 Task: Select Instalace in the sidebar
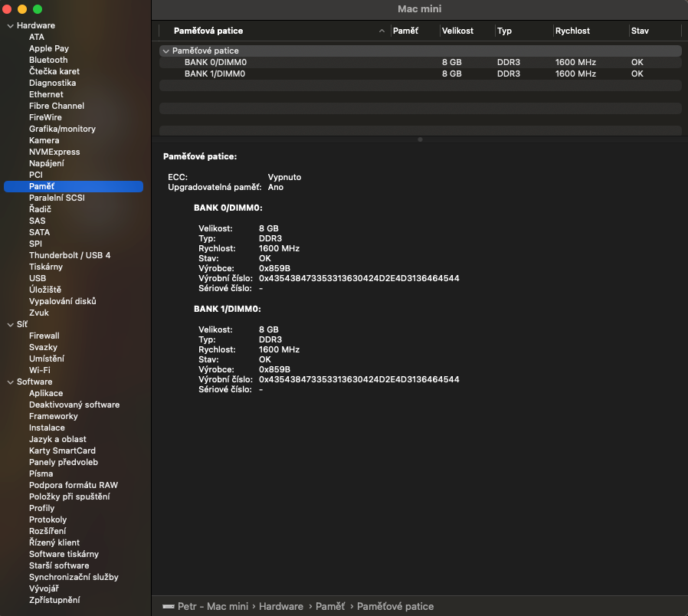coord(47,428)
